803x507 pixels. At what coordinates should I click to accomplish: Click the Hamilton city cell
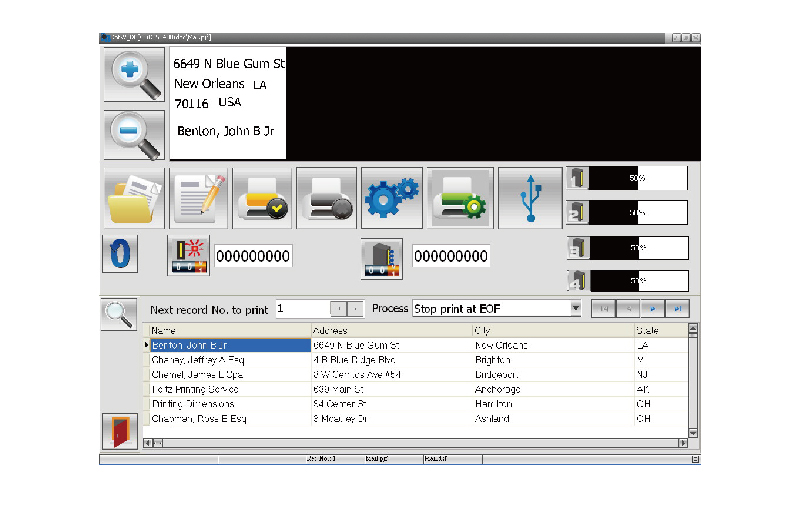click(x=553, y=404)
